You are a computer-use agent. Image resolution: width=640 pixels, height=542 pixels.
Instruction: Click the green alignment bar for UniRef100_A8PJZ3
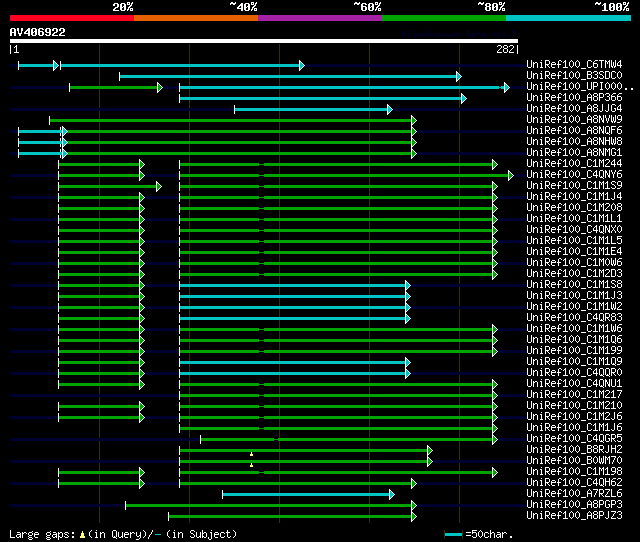[x=291, y=517]
